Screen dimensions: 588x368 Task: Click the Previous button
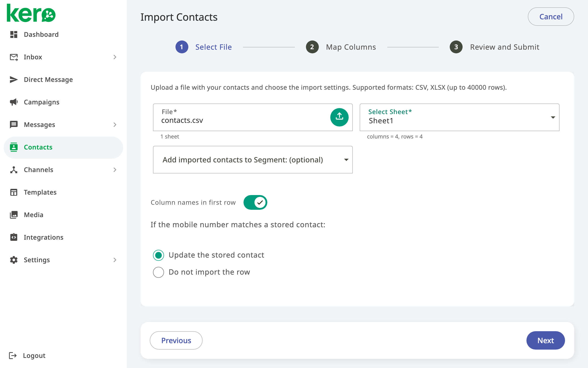tap(176, 340)
